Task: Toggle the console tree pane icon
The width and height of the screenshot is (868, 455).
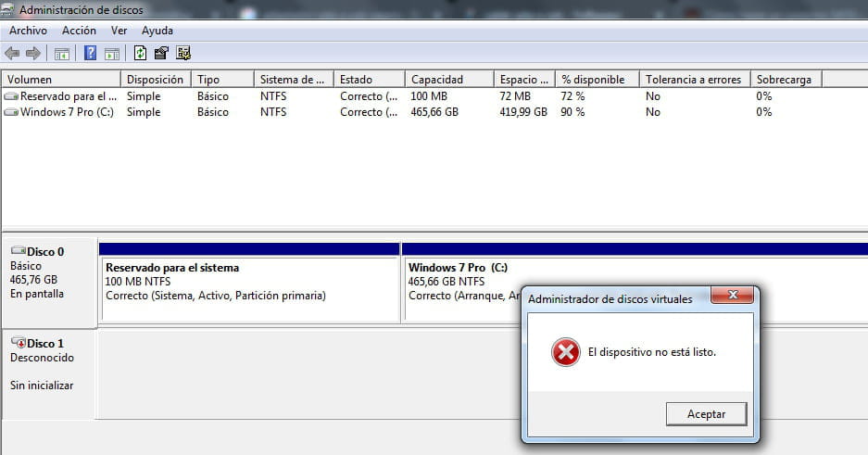Action: point(61,54)
